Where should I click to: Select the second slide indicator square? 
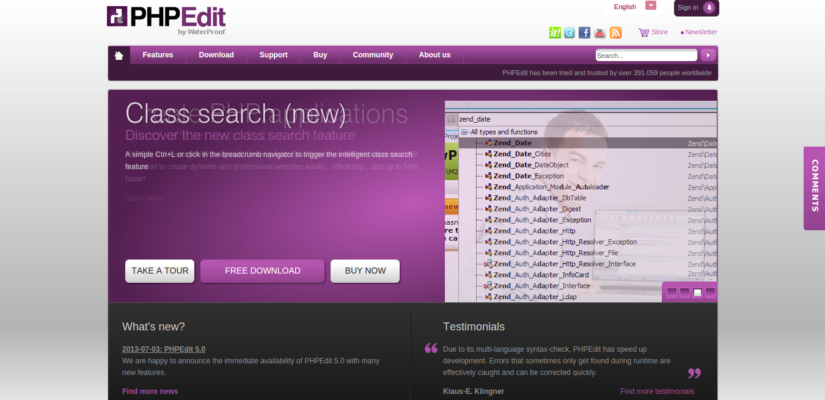[685, 293]
